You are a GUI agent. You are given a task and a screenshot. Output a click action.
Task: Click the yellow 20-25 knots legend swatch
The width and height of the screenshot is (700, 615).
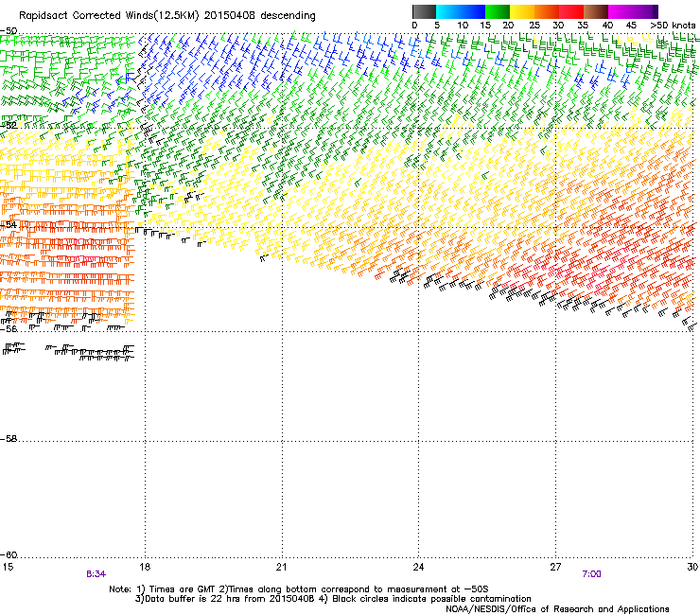[x=522, y=11]
